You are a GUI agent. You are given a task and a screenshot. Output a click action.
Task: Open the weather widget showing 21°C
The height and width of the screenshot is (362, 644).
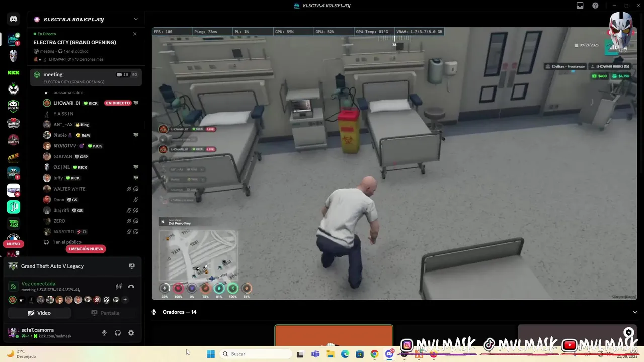(21, 354)
